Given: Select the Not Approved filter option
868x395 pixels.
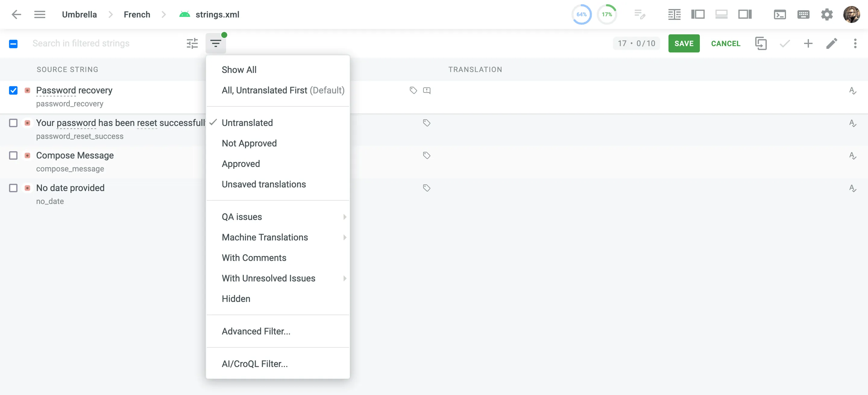Looking at the screenshot, I should click(249, 143).
